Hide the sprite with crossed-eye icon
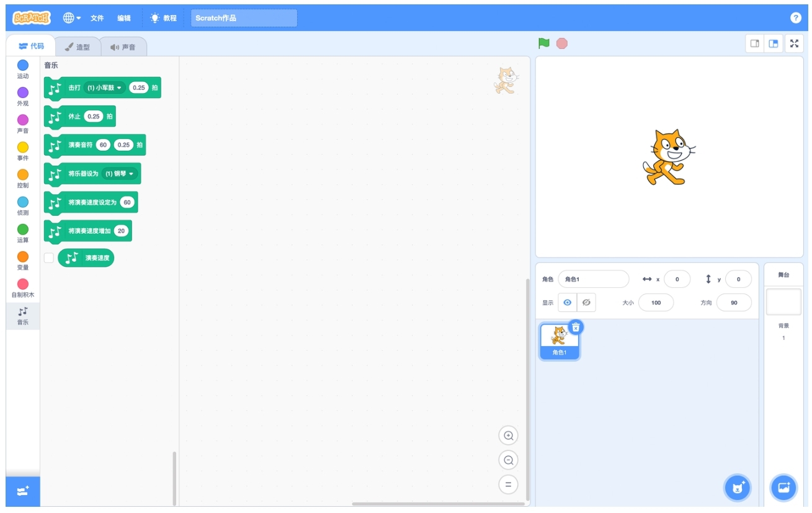812x513 pixels. point(586,303)
